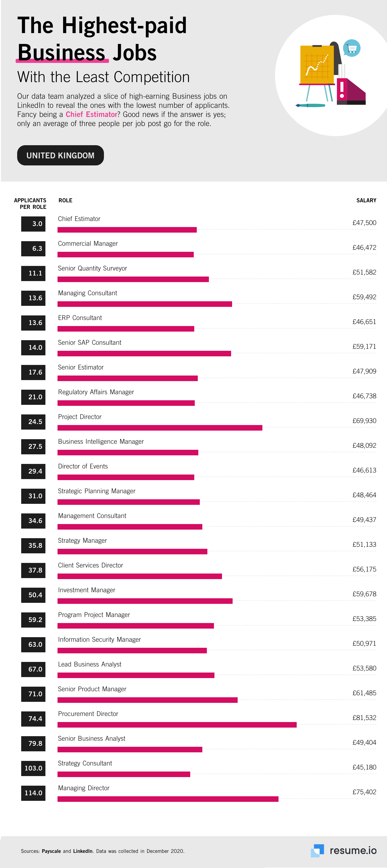This screenshot has height=868, width=387.
Task: Click the shopping cart speech bubble icon
Action: coord(352,48)
